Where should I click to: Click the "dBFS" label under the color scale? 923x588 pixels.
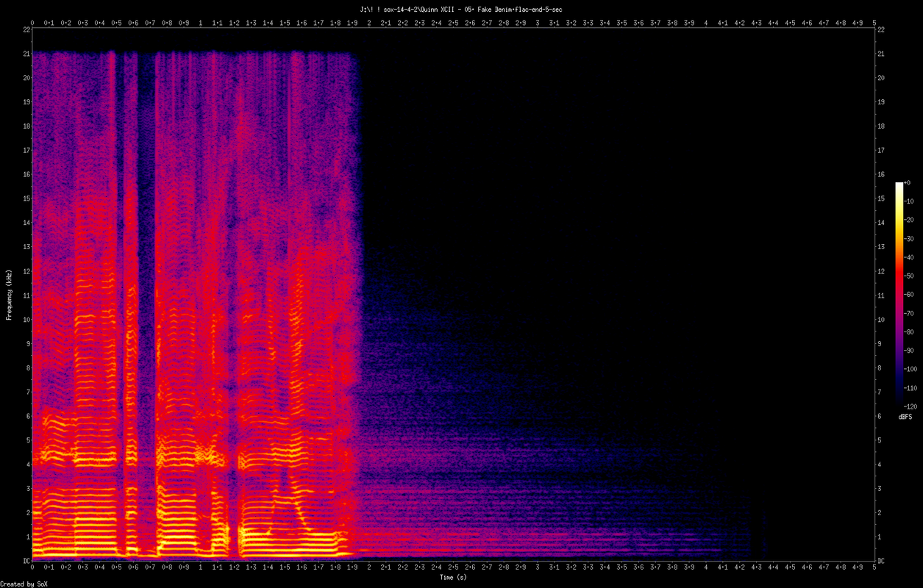[x=905, y=417]
